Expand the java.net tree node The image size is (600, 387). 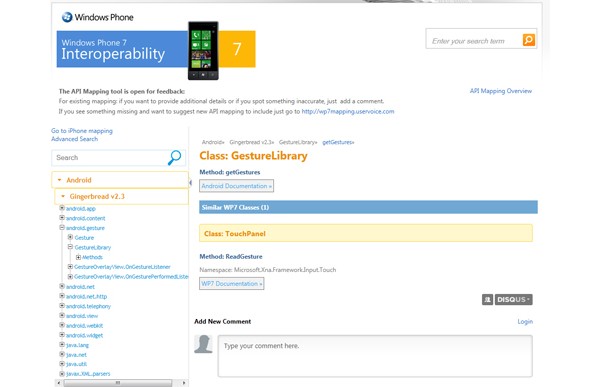tap(62, 354)
